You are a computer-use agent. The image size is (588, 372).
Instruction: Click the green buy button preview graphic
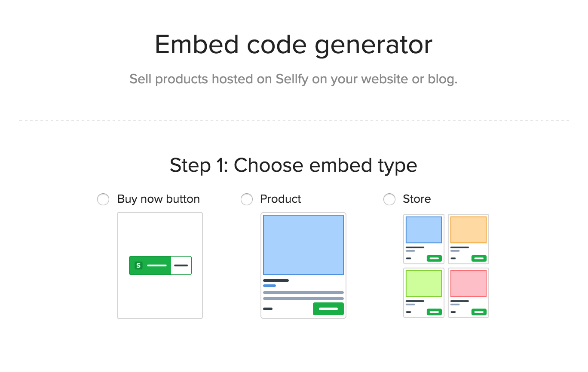[160, 265]
